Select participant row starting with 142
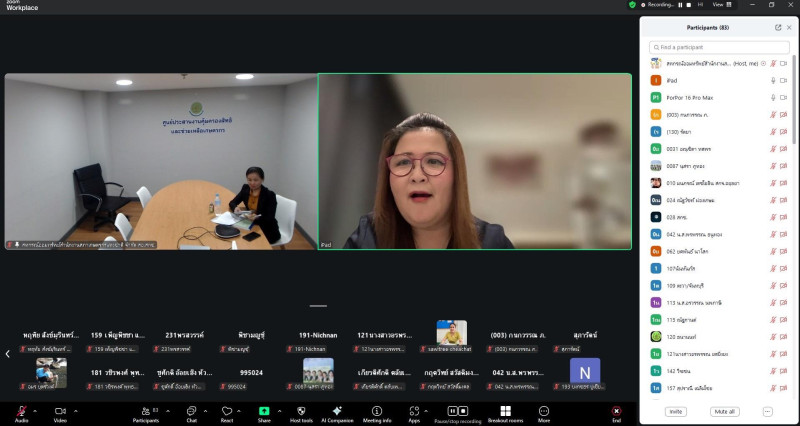The height and width of the screenshot is (426, 800). coord(719,371)
